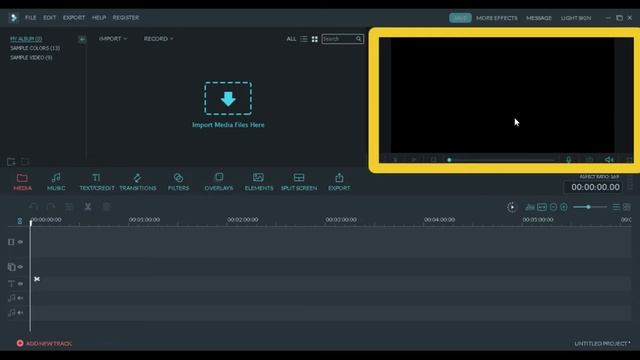The image size is (640, 360).
Task: Open the RECORD dropdown
Action: tap(158, 39)
